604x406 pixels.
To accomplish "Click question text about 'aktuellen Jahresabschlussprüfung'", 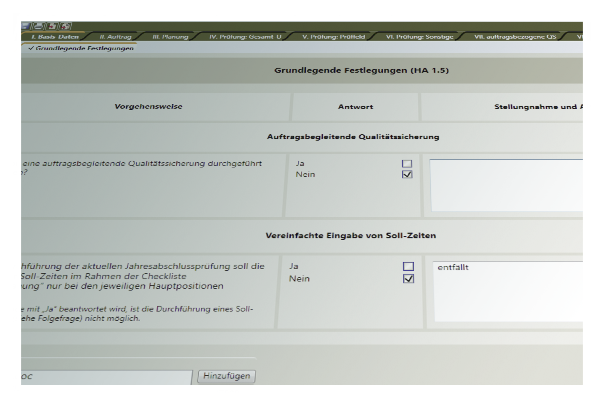I will (x=143, y=276).
